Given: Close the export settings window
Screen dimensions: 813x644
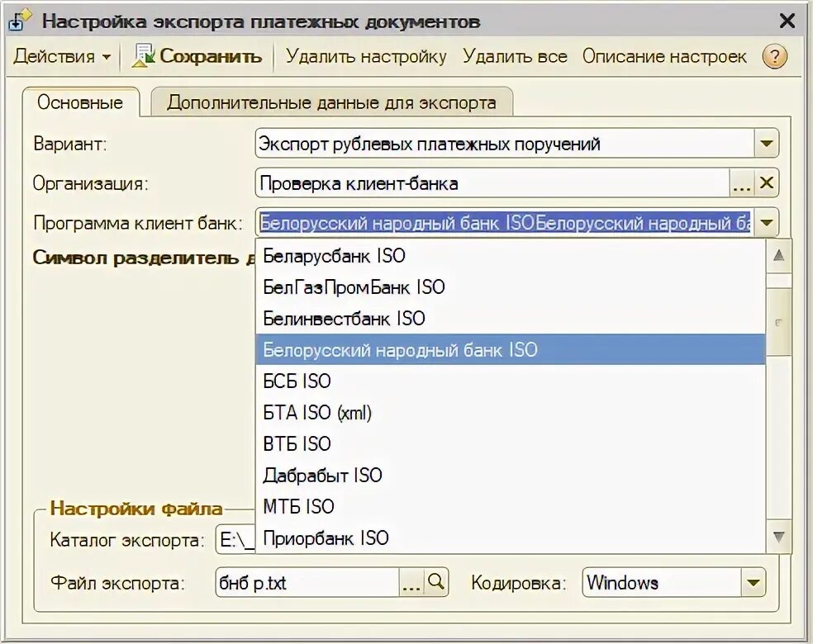Looking at the screenshot, I should click(x=787, y=21).
